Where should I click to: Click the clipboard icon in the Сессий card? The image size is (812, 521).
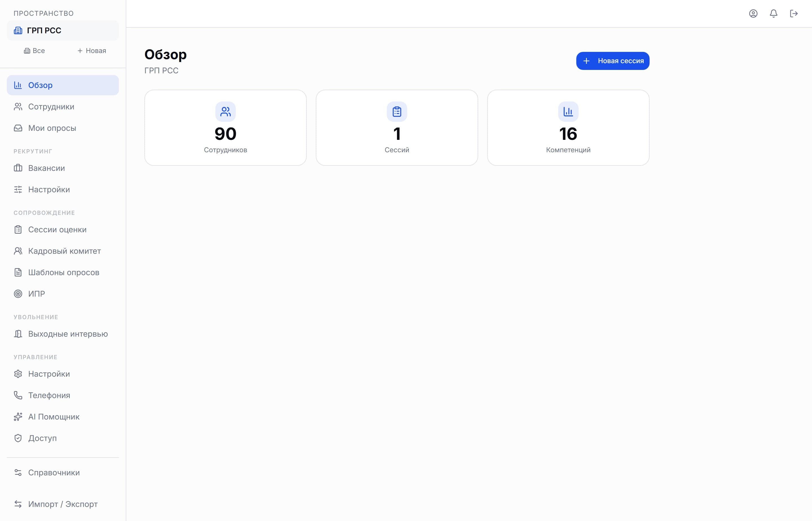pyautogui.click(x=397, y=112)
